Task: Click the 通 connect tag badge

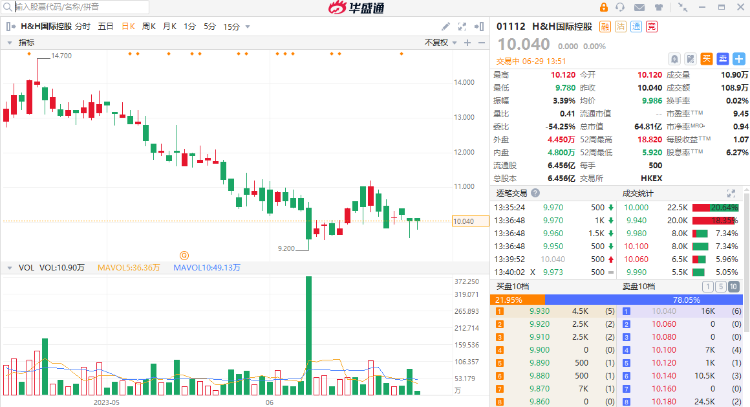Action: [x=636, y=27]
